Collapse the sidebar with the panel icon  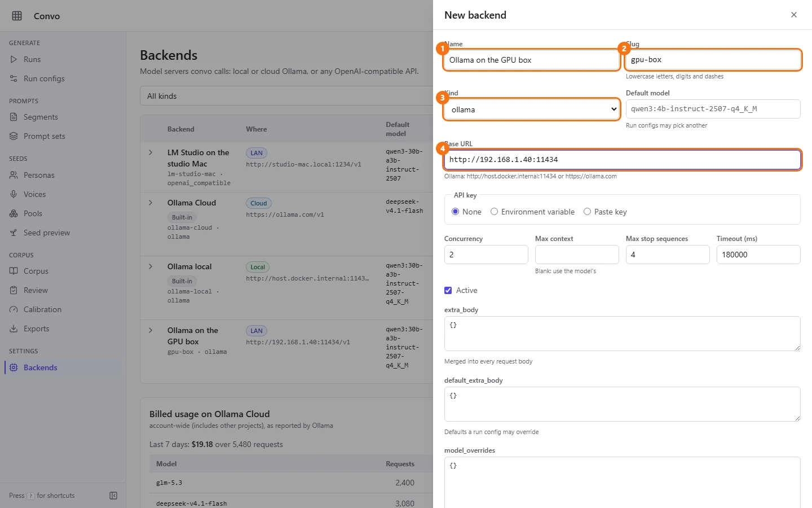coord(113,496)
